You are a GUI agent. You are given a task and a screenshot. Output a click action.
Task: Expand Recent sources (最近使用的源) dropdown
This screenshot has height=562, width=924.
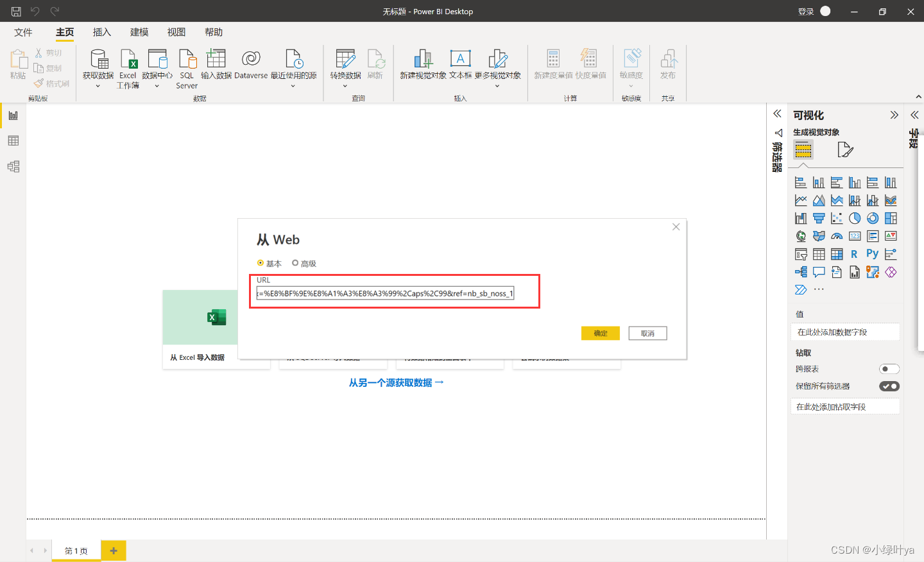point(293,86)
